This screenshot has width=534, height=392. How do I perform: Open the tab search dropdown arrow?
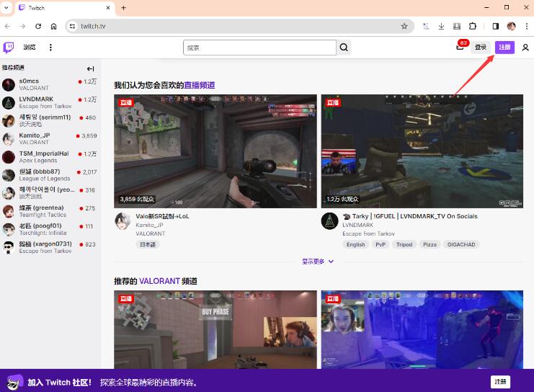pyautogui.click(x=6, y=7)
